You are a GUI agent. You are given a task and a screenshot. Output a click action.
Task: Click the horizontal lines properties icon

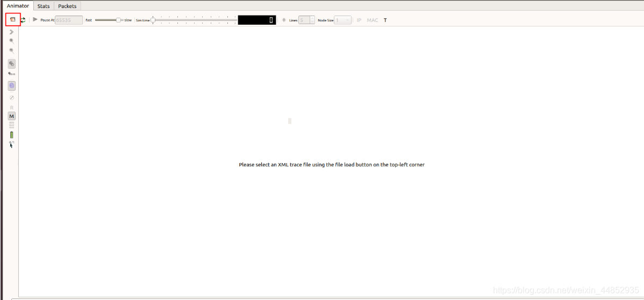[12, 125]
